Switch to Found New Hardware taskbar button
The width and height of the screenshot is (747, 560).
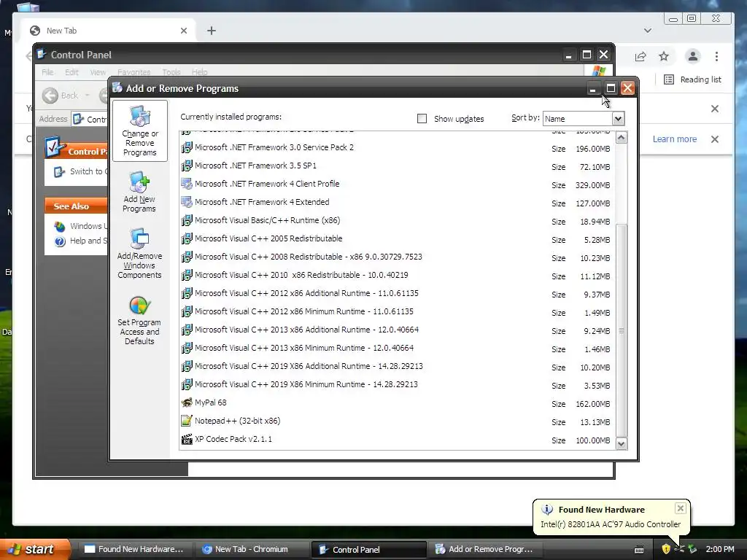pos(134,549)
